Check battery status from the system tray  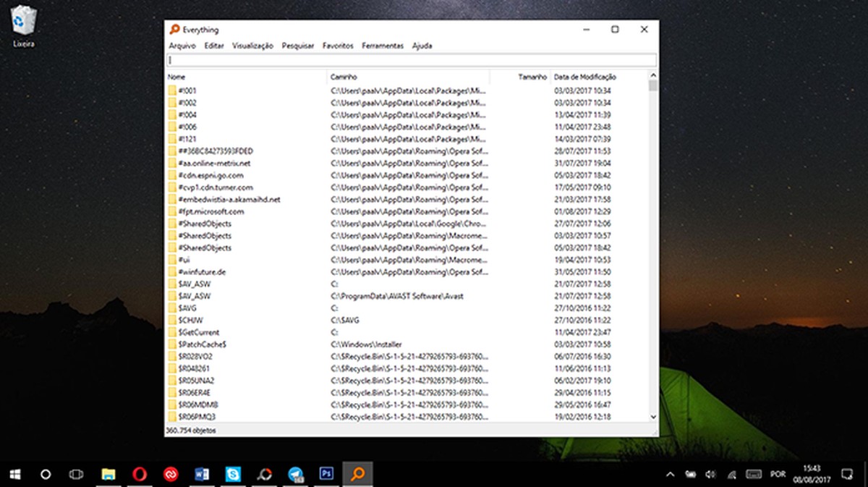click(x=692, y=474)
